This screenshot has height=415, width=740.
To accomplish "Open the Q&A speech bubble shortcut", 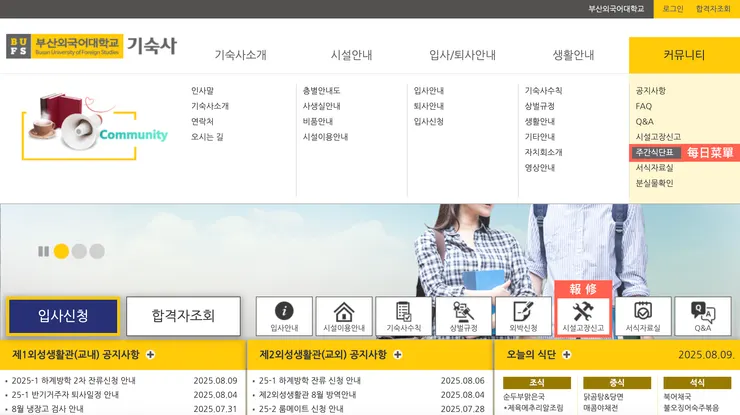I will pos(703,316).
